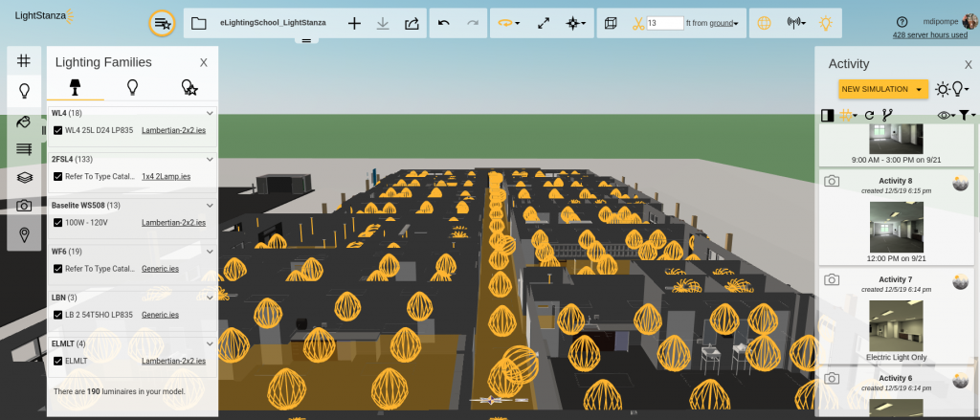Click the NEW SIMULATION button
Image resolution: width=980 pixels, height=420 pixels.
coord(883,89)
